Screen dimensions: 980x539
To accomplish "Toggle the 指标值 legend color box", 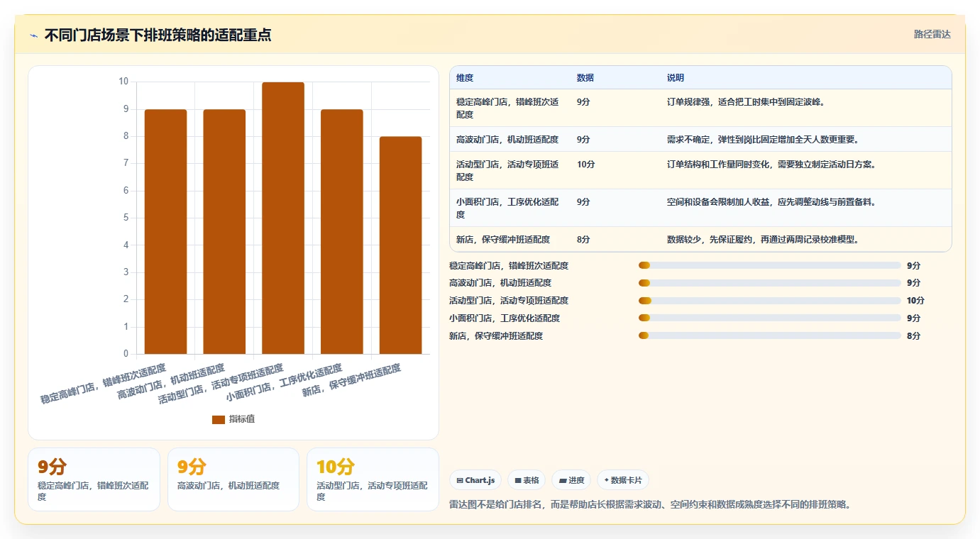I will pos(219,419).
